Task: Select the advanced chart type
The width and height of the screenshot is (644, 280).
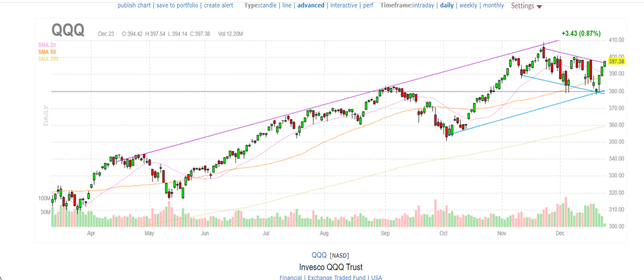Action: pos(311,5)
